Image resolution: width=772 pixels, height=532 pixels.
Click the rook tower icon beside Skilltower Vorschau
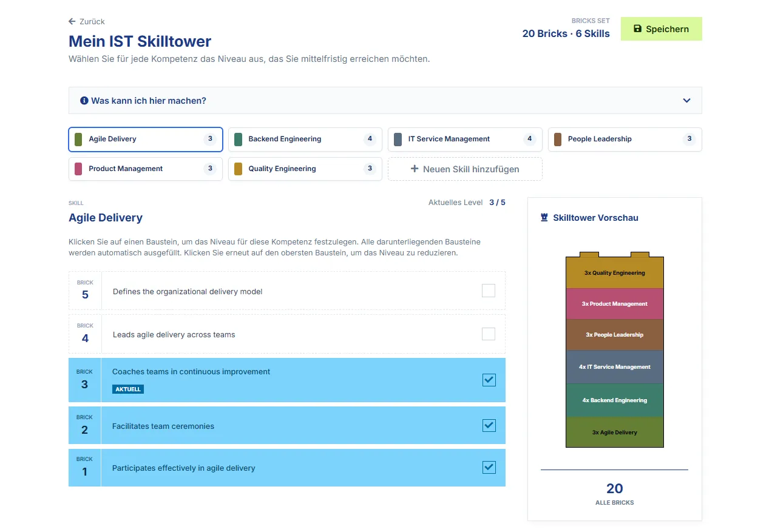coord(544,218)
